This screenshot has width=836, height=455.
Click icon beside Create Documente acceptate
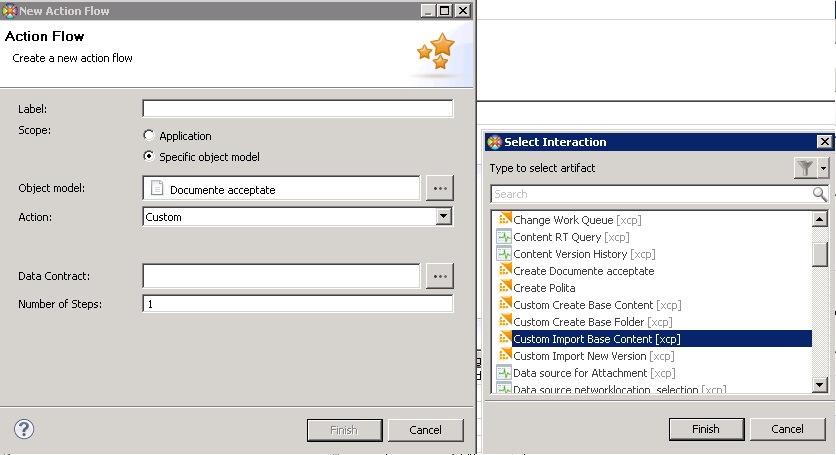tap(504, 270)
